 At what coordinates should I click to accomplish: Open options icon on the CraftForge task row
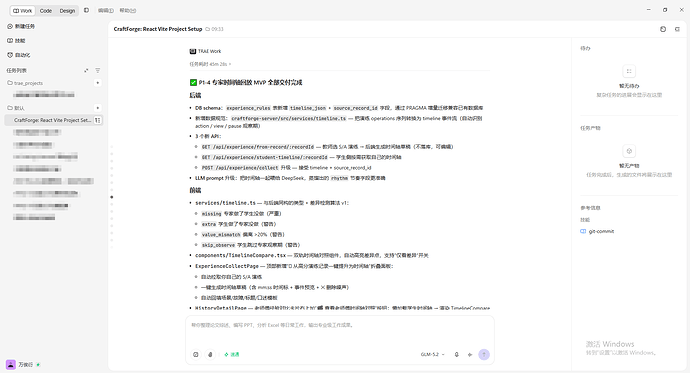(x=98, y=120)
